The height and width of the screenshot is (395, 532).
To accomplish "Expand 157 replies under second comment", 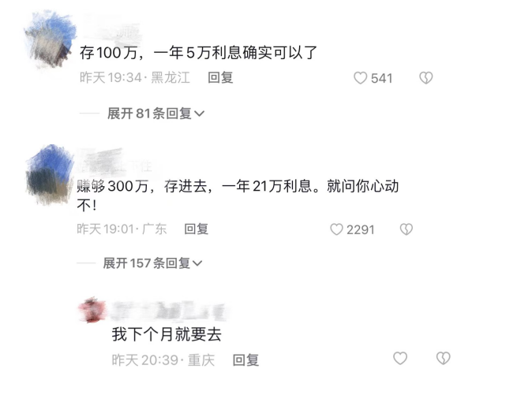I will (152, 263).
